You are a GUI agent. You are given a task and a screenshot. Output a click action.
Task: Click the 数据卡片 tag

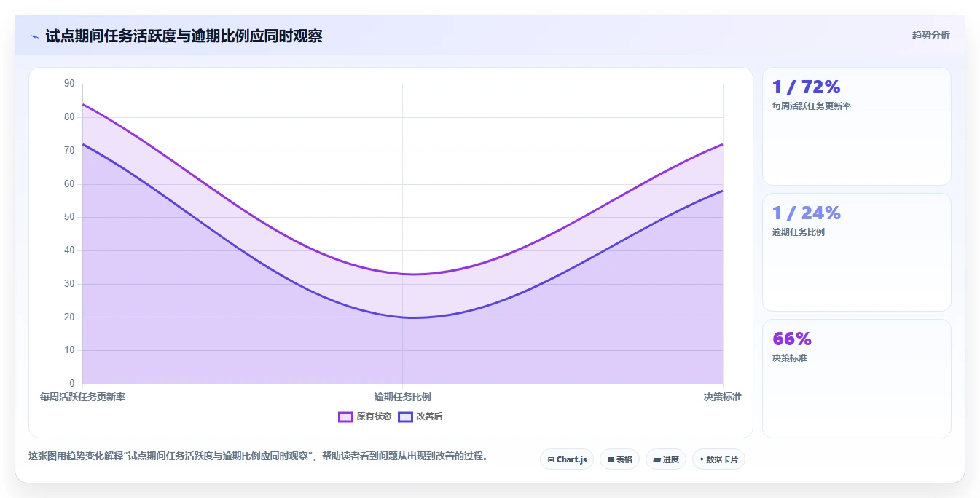tap(718, 459)
